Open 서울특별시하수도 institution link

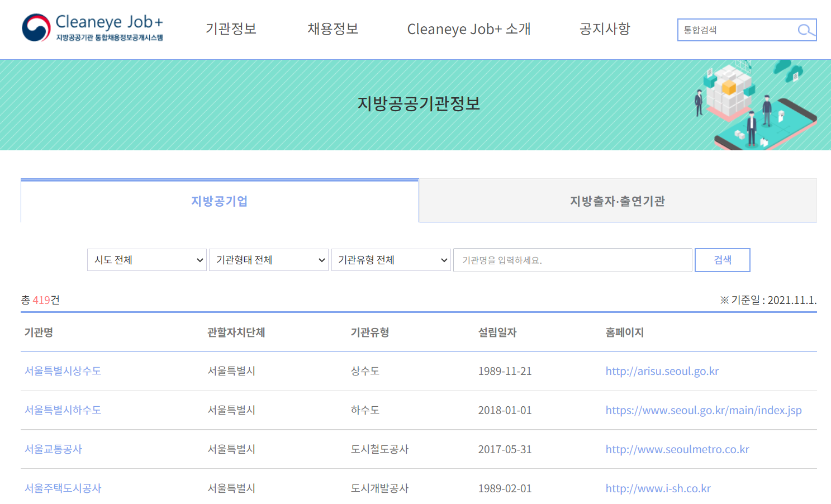[x=63, y=410]
